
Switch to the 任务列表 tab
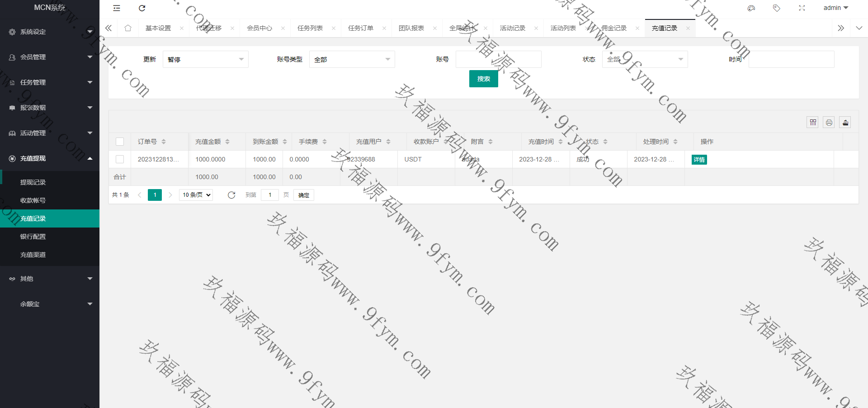tap(310, 28)
